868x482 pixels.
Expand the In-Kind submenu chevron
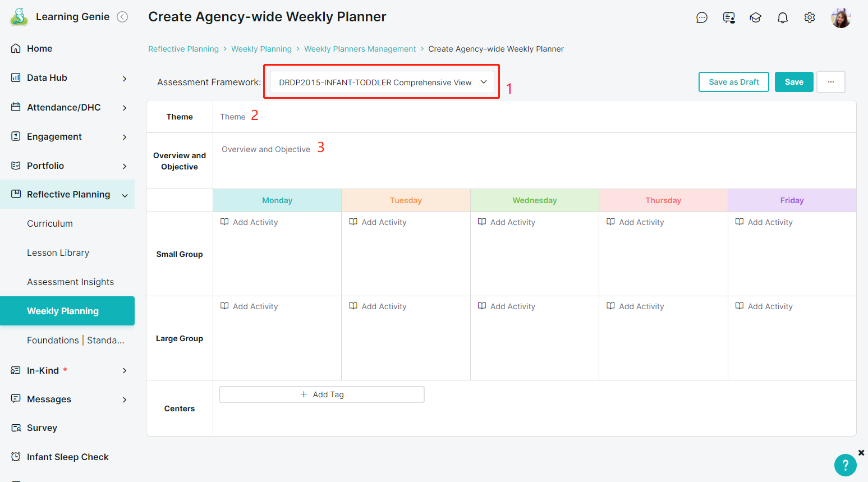pyautogui.click(x=125, y=370)
